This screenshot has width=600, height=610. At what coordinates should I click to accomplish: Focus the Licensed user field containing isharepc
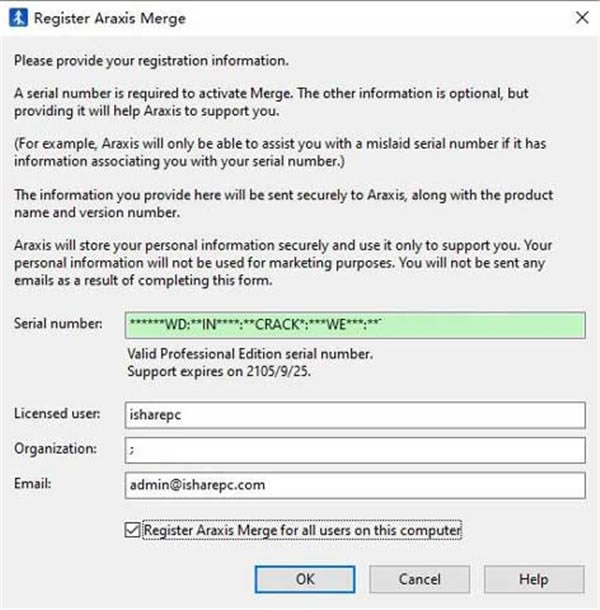pyautogui.click(x=355, y=415)
